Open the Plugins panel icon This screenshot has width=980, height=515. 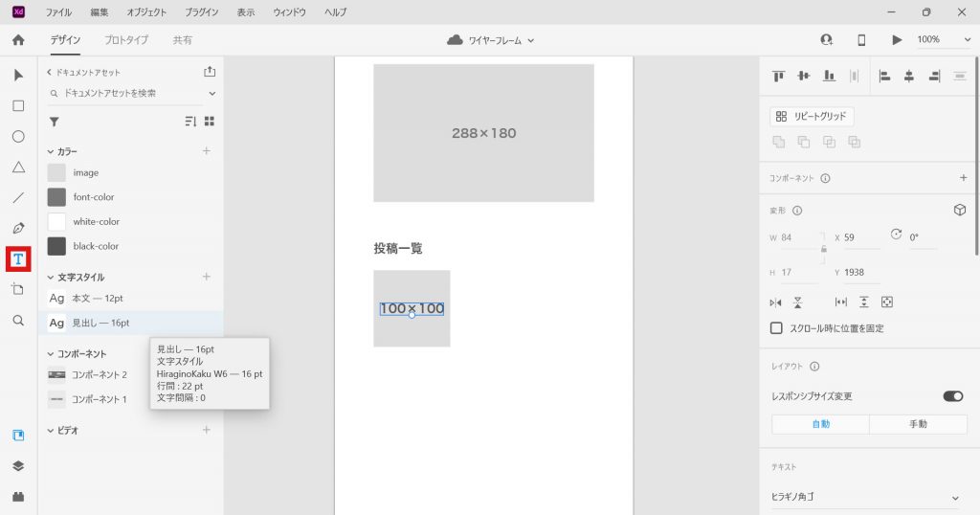click(x=18, y=497)
